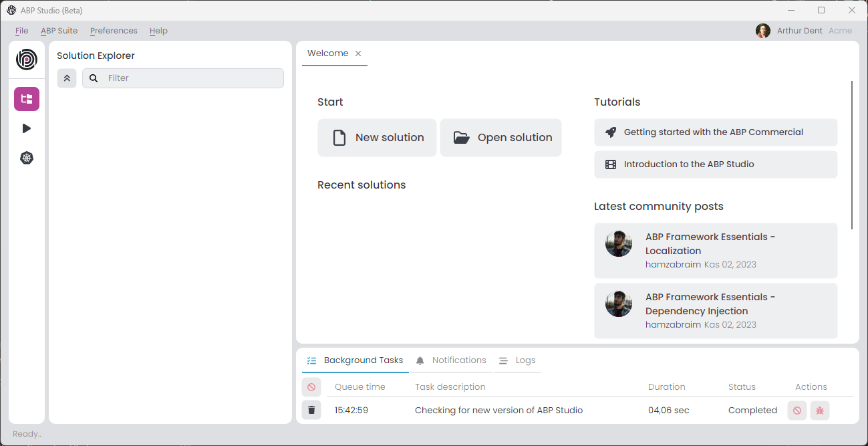Click author thumbnail on Dependency Injection post
The width and height of the screenshot is (868, 446).
click(x=619, y=304)
